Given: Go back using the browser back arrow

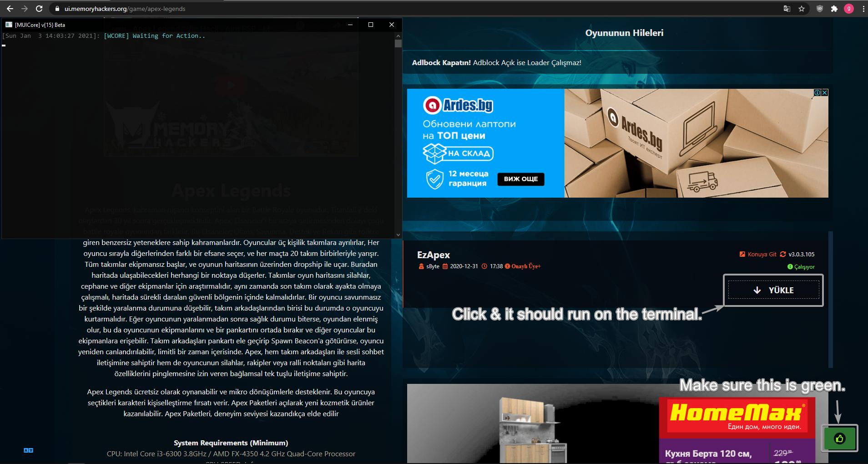Looking at the screenshot, I should coord(10,9).
